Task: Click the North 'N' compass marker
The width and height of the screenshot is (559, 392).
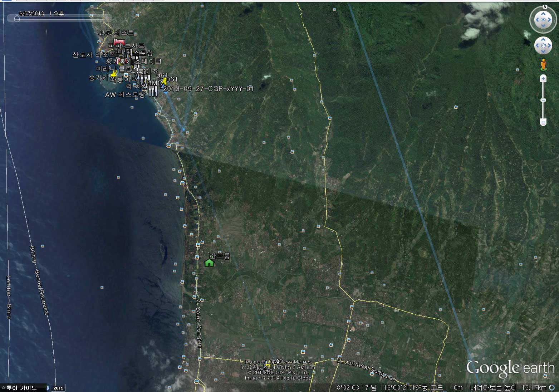Action: (x=545, y=7)
